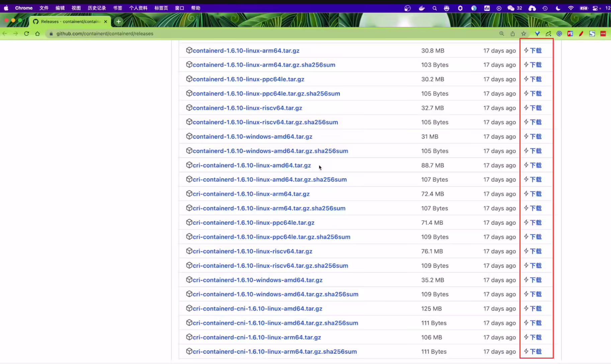Open the Chrome app menu
This screenshot has height=364, width=611.
point(24,8)
